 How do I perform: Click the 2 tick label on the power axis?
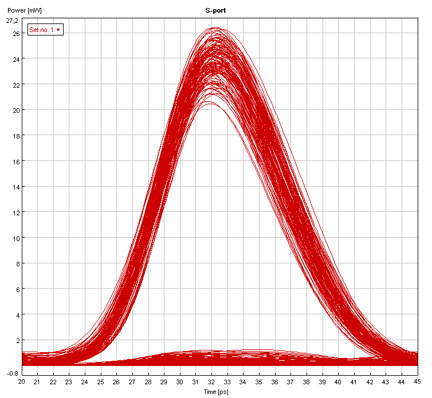click(x=17, y=340)
